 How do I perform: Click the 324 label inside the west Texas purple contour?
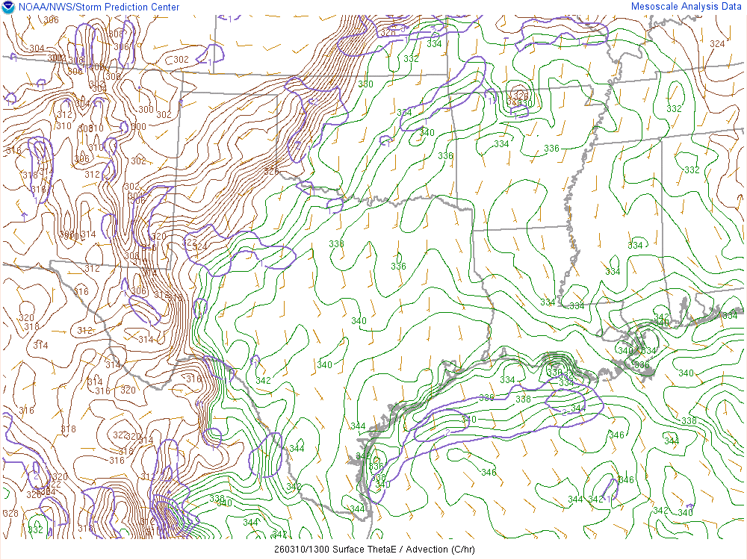point(199,246)
